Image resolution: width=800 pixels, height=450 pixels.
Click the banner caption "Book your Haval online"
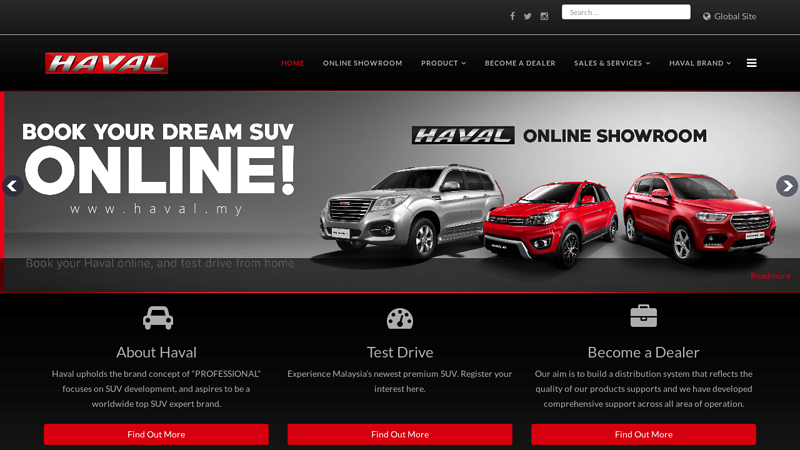[160, 263]
